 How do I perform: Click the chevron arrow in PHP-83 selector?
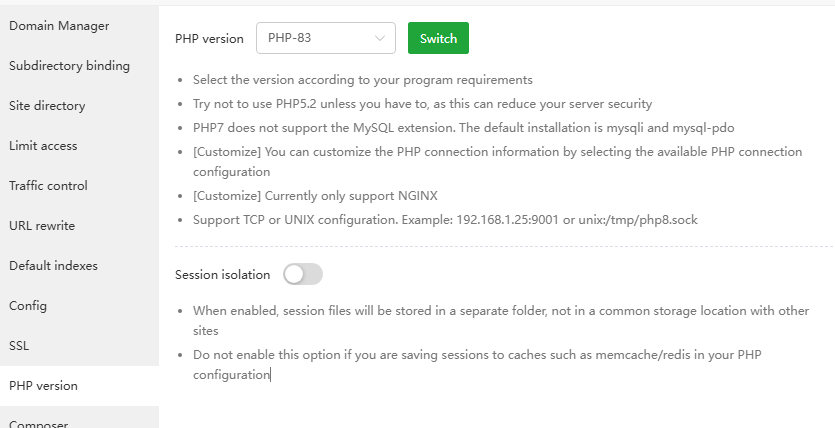380,39
